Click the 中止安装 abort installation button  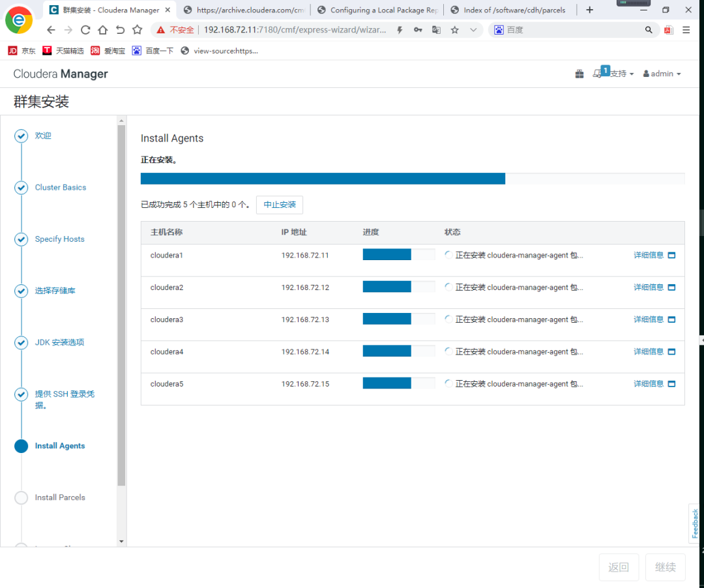click(x=279, y=205)
